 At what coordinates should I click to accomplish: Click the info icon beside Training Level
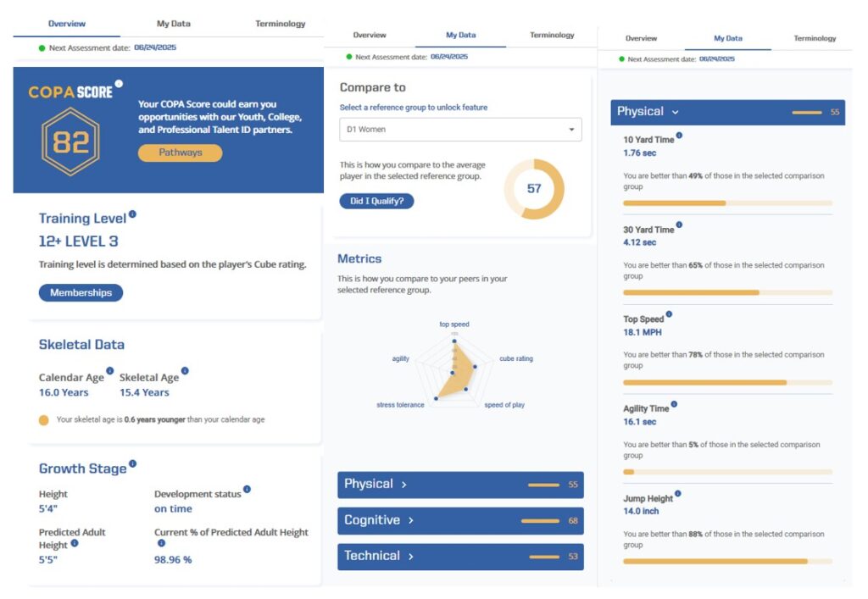pos(132,214)
